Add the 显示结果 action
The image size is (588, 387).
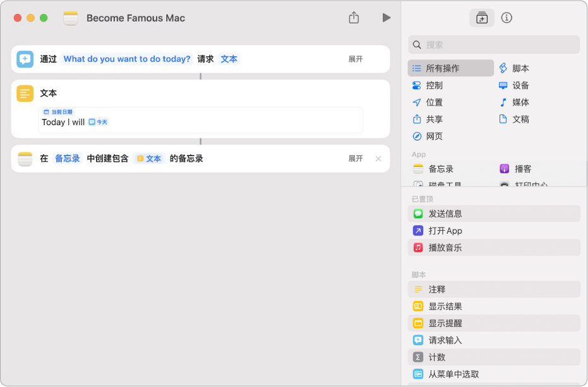point(494,306)
